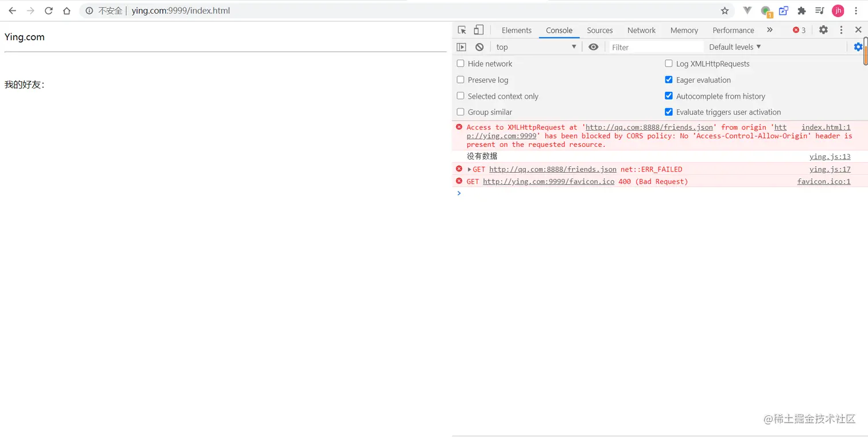Screen dimensions: 868x437
Task: Reload the ying.com page
Action: [49, 11]
